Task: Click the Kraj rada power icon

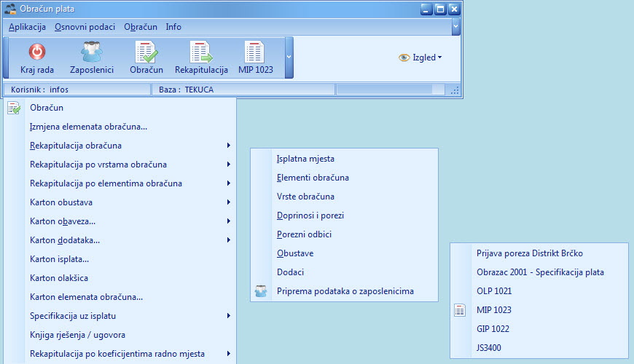Action: (36, 52)
